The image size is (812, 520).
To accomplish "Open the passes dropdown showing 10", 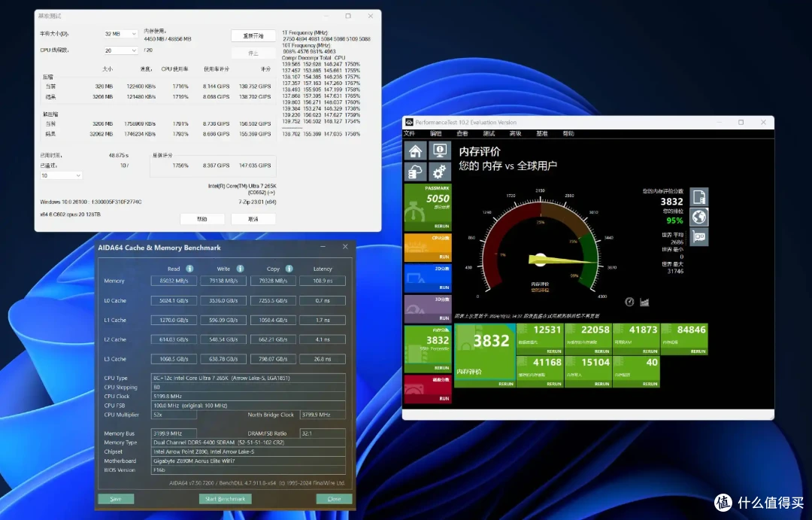I will click(61, 176).
